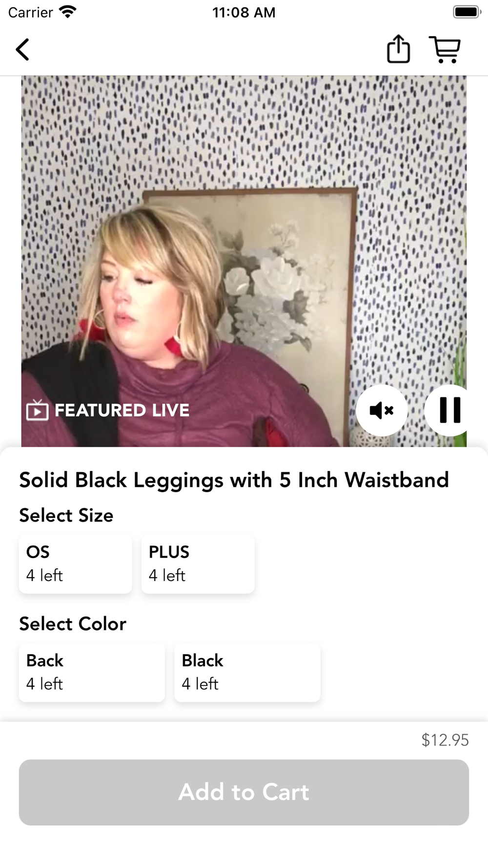Select size PLUS option

[x=198, y=564]
